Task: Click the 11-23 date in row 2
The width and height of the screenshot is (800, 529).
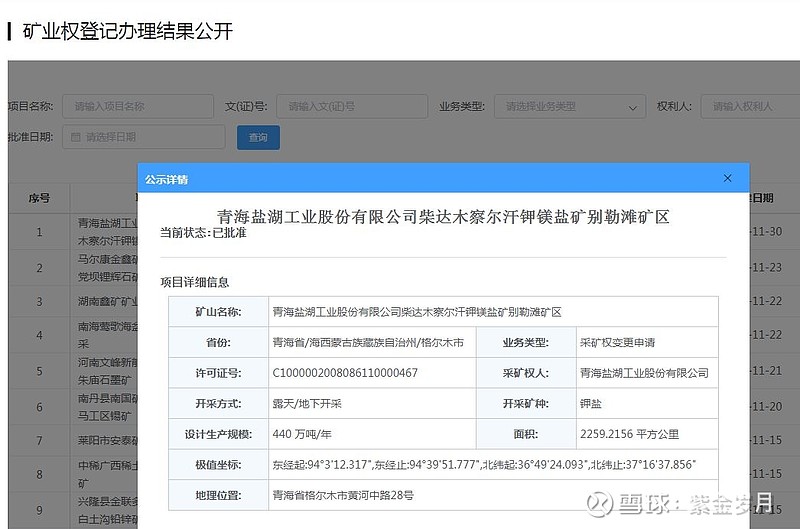Action: click(x=766, y=267)
